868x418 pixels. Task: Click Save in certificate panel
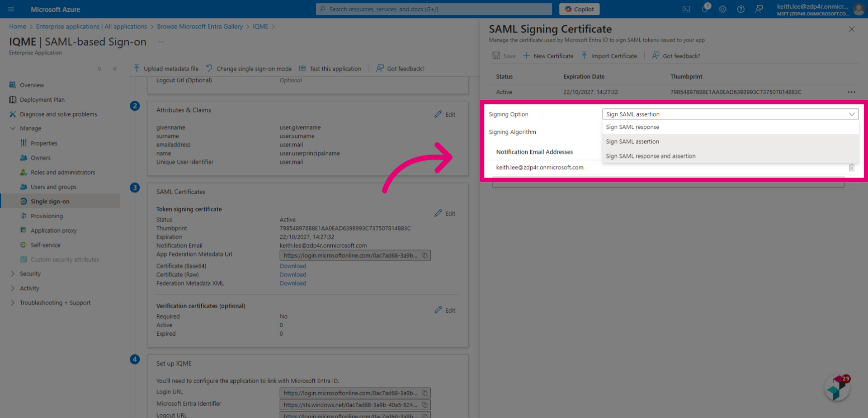(x=504, y=56)
